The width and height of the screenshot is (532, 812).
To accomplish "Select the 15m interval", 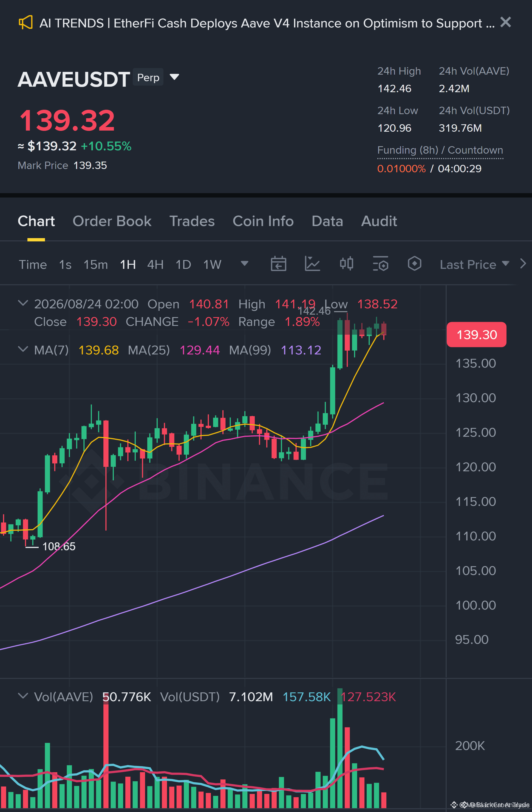I will pyautogui.click(x=95, y=264).
